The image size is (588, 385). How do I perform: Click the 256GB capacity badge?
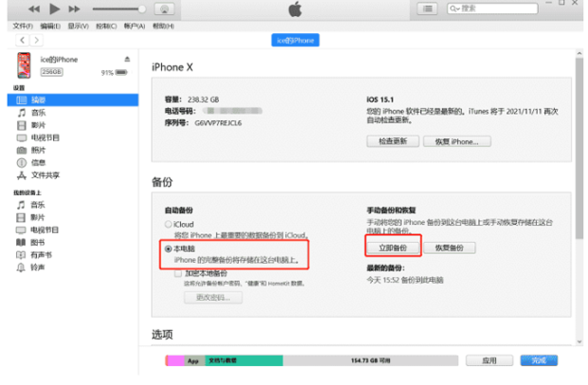pos(51,72)
